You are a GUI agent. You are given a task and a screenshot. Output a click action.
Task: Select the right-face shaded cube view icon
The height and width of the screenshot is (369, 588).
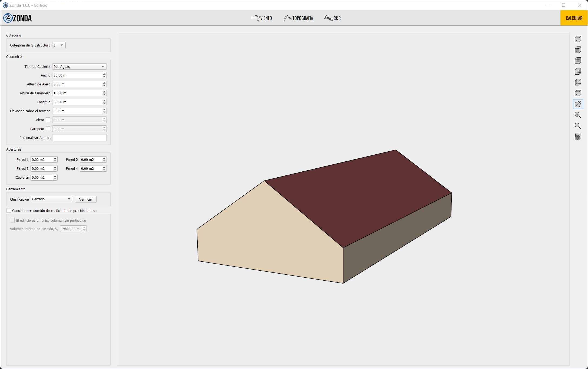(578, 71)
